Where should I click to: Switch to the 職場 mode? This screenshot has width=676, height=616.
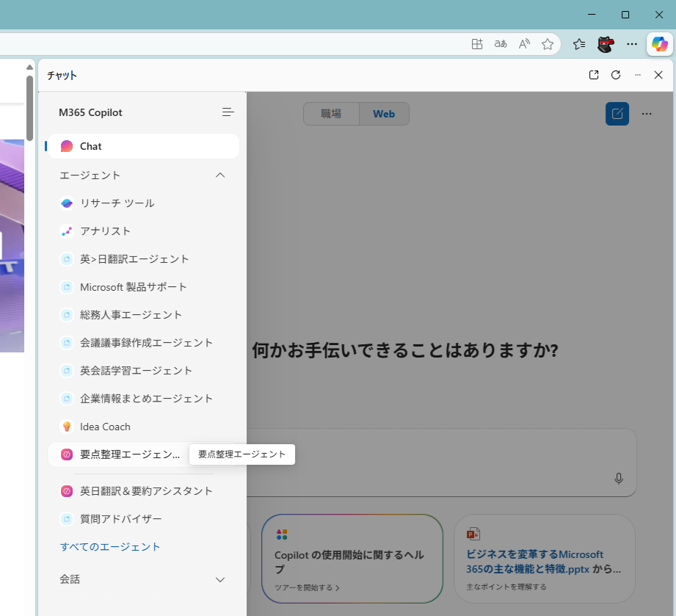point(331,114)
